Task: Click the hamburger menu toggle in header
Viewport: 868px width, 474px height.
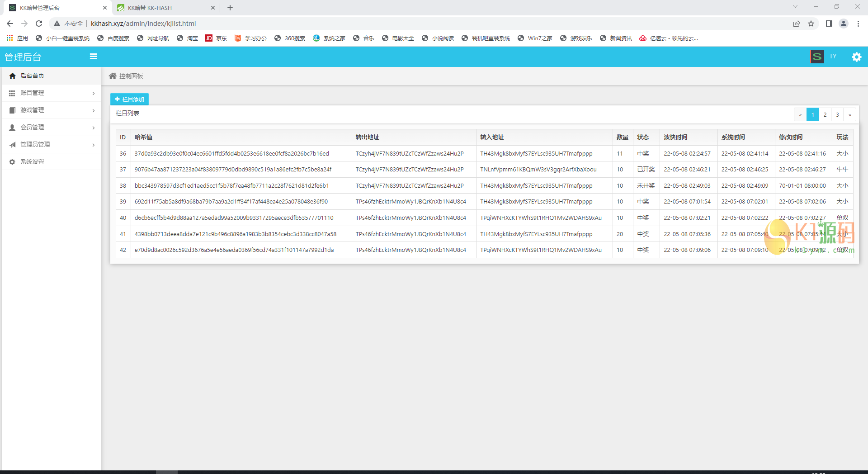Action: point(94,57)
